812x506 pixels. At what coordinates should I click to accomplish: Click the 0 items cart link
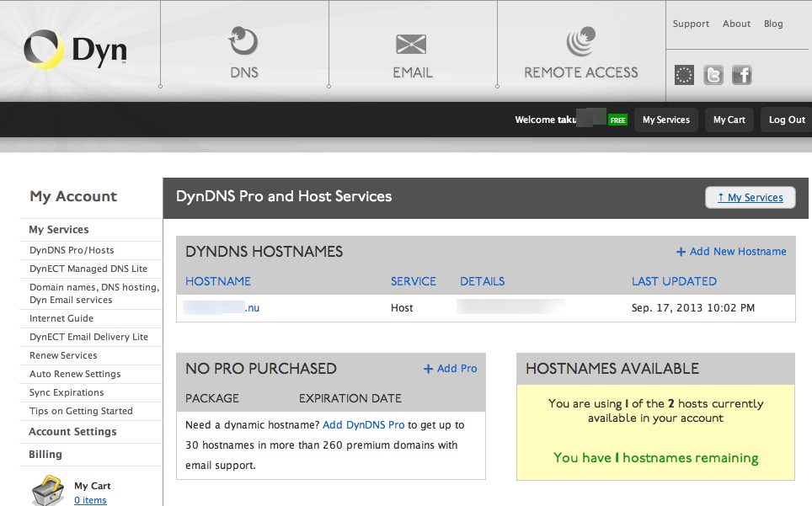coord(90,500)
